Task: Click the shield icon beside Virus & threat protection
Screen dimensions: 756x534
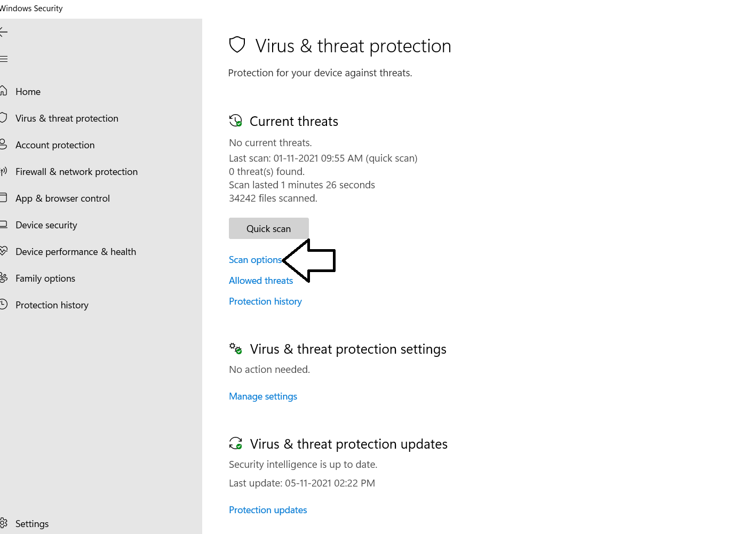Action: pos(237,45)
